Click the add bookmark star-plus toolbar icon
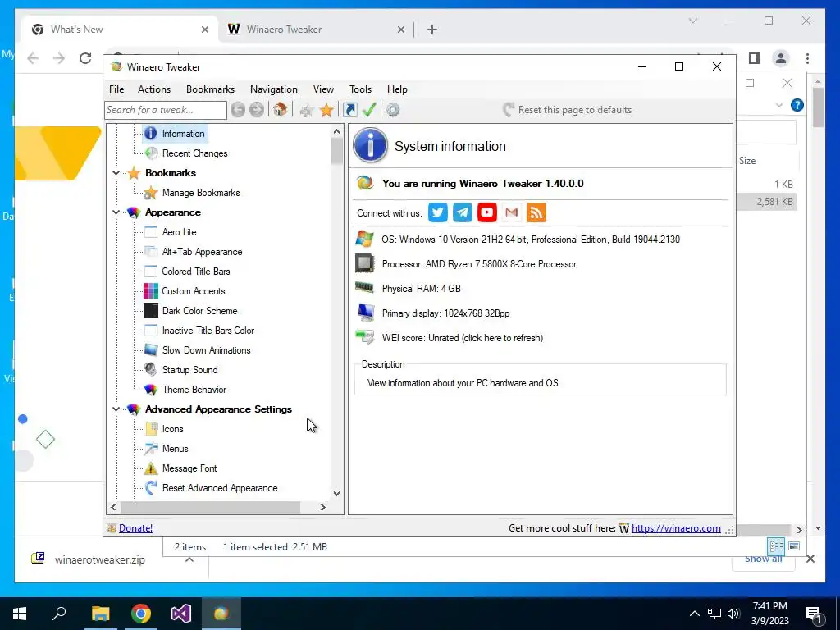The image size is (840, 630). [307, 111]
